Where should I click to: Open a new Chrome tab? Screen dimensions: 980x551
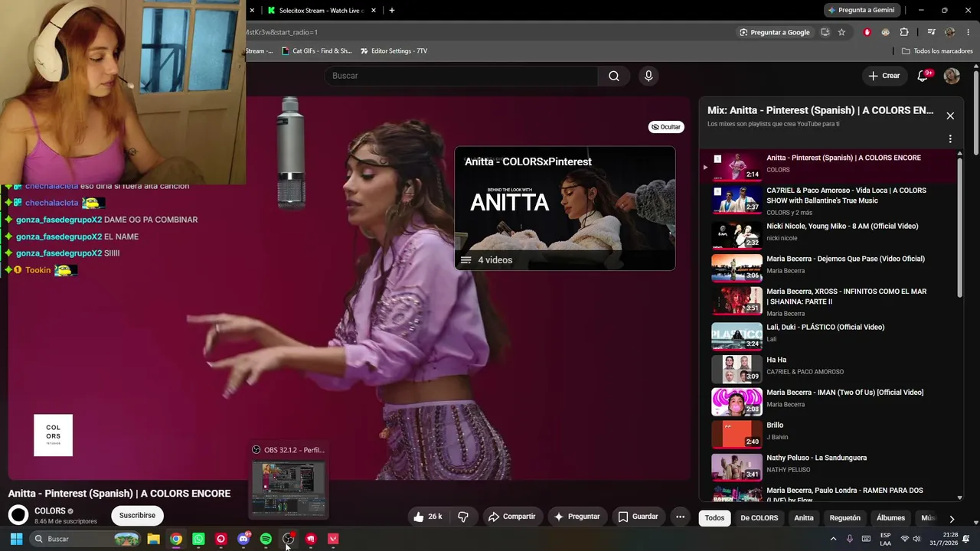pos(392,10)
